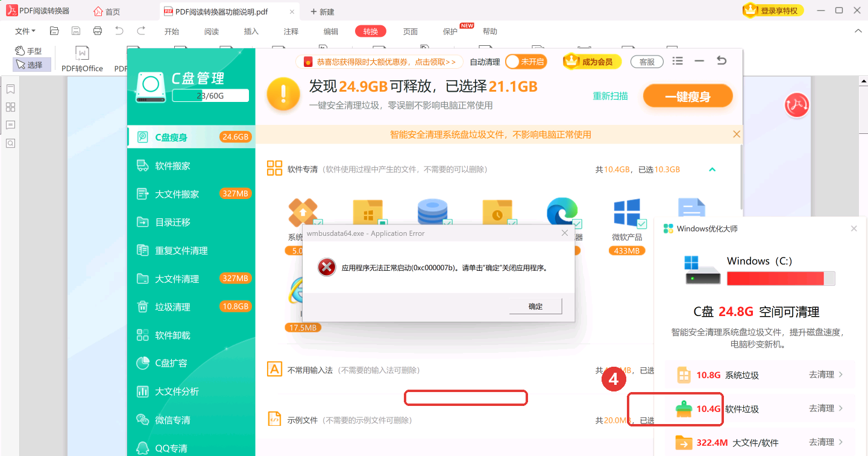This screenshot has width=868, height=456.
Task: Click the redo arrow in the PDF toolbar
Action: click(141, 31)
